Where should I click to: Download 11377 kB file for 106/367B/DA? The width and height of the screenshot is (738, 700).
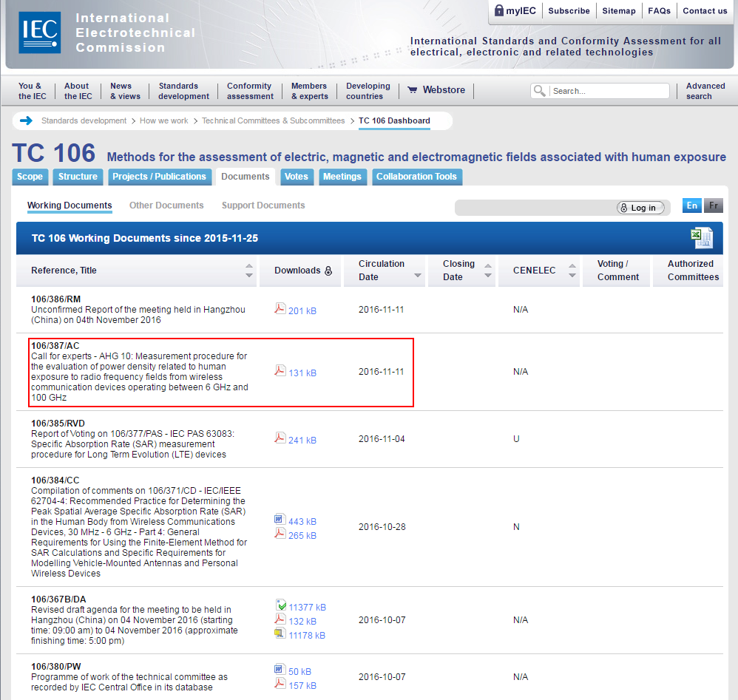point(300,606)
